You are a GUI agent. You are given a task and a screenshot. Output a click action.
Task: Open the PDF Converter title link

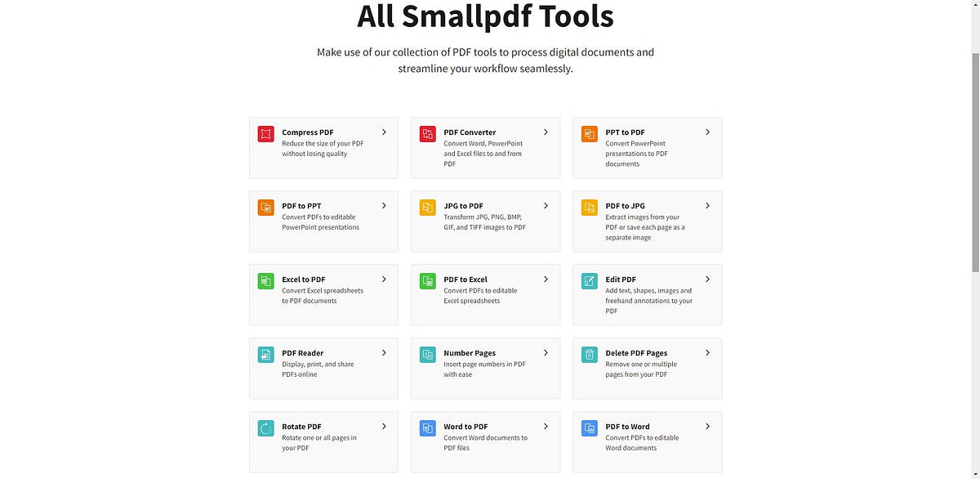470,132
